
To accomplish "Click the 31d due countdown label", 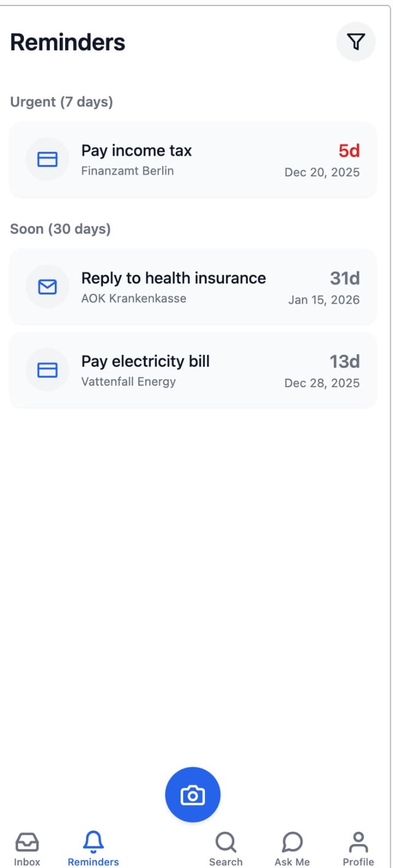I will pyautogui.click(x=344, y=278).
